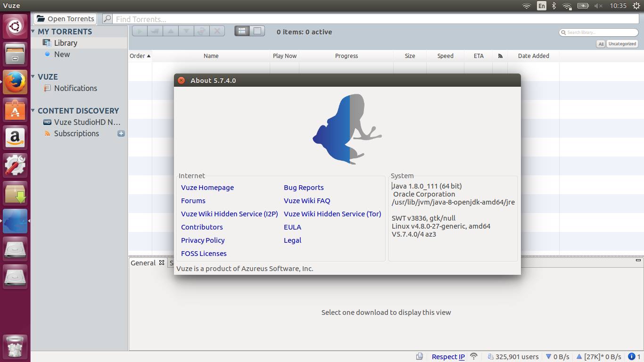Click the status bar wifi/NAT icon
Screen dimensions: 644x362
[474, 356]
